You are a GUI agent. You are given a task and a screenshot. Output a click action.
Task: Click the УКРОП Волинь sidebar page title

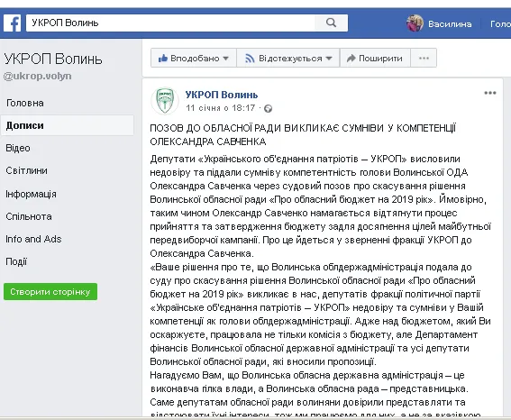click(53, 59)
